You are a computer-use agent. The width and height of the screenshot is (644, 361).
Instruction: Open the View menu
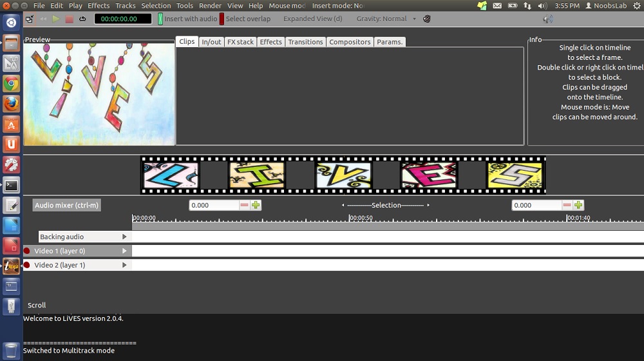235,6
